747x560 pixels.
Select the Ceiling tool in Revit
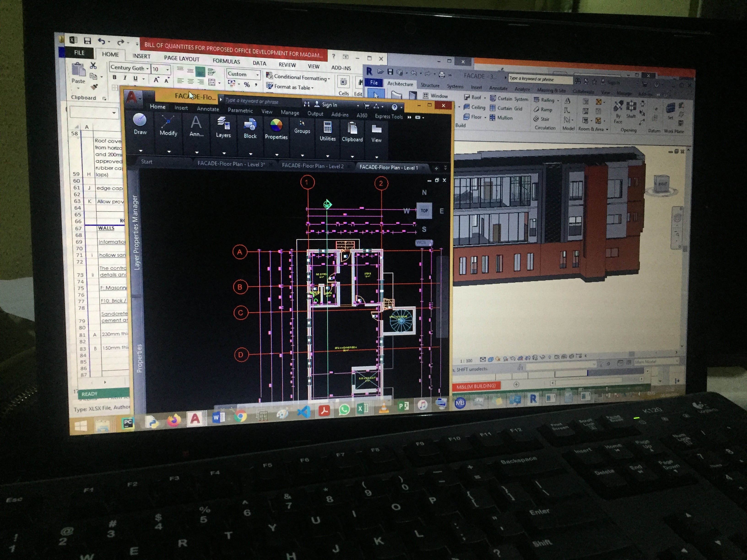474,107
